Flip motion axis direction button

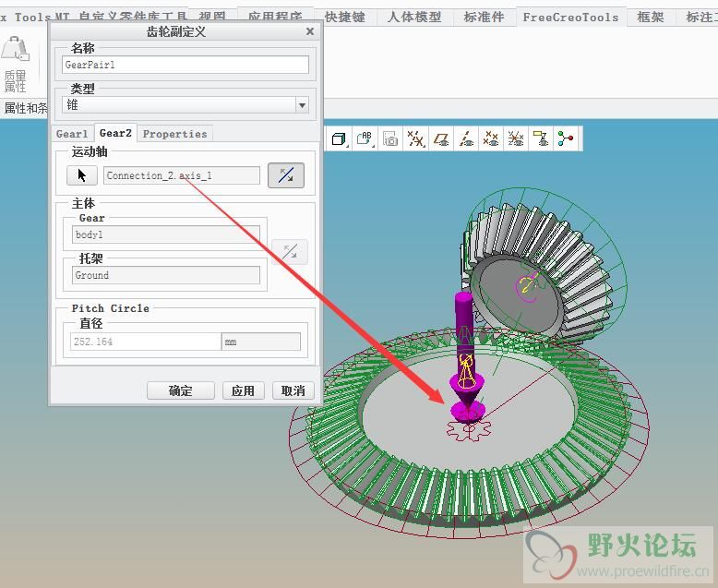coord(286,175)
